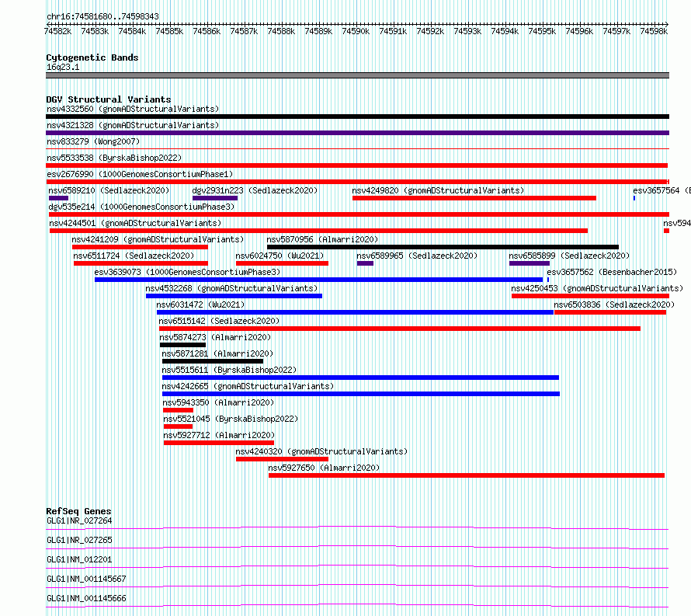Select the black nsv4332560 variant bar
Viewport: 691px width, 616px height.
[357, 117]
